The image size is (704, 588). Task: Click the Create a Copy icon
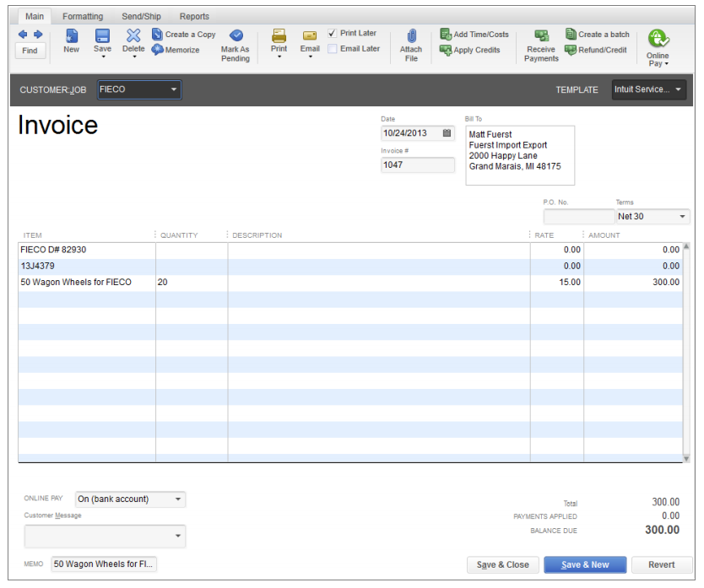pos(157,34)
